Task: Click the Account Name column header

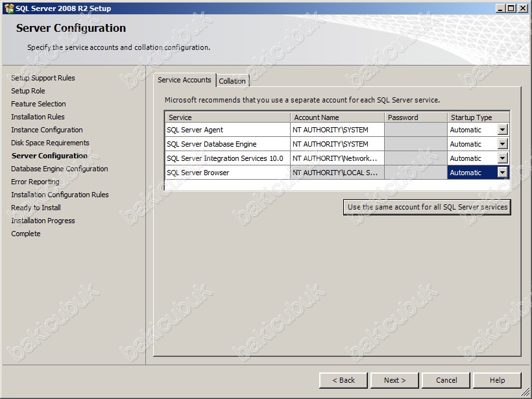Action: (337, 117)
